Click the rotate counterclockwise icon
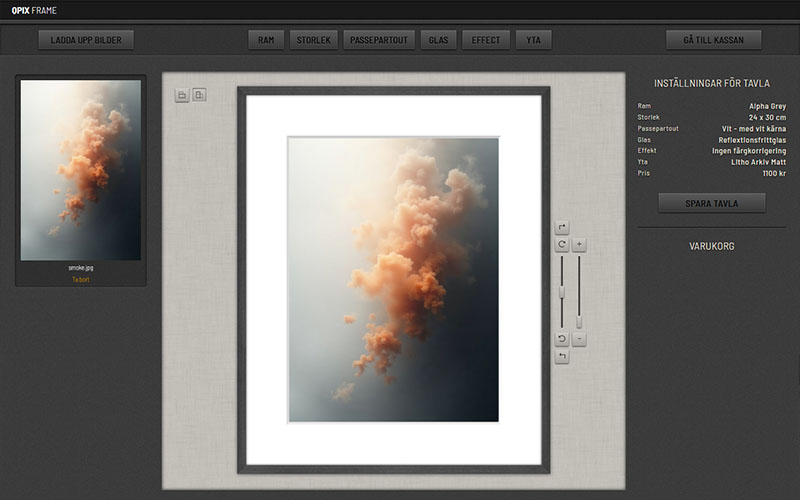 pyautogui.click(x=562, y=340)
